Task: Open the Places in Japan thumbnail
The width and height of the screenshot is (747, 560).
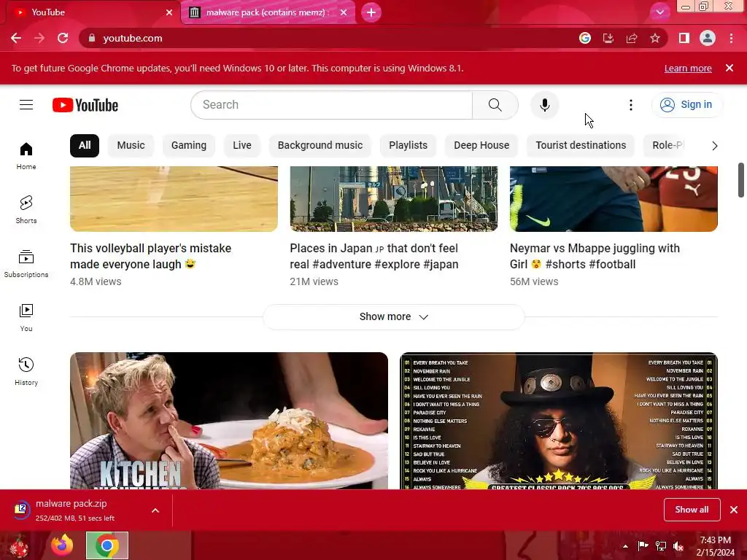Action: (393, 198)
